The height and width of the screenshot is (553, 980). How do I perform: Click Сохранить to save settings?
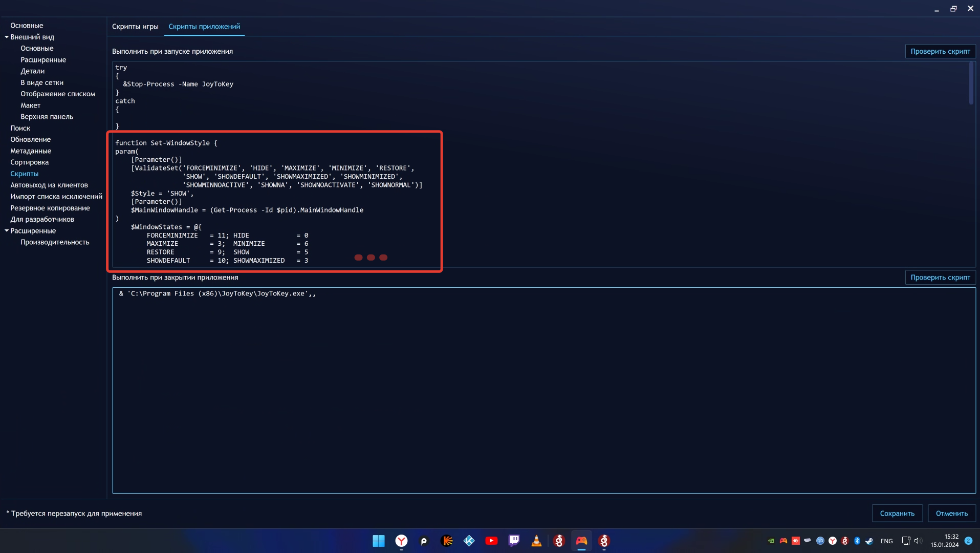pos(897,513)
